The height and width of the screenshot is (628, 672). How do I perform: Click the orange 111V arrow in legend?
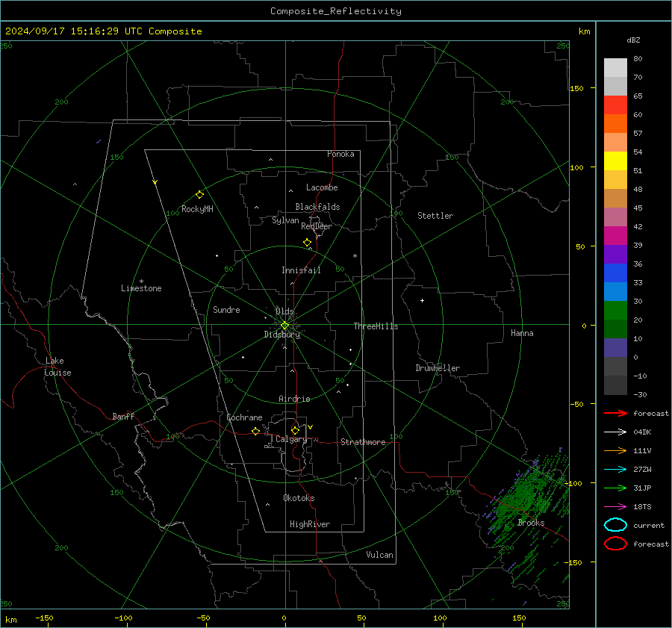coord(615,450)
